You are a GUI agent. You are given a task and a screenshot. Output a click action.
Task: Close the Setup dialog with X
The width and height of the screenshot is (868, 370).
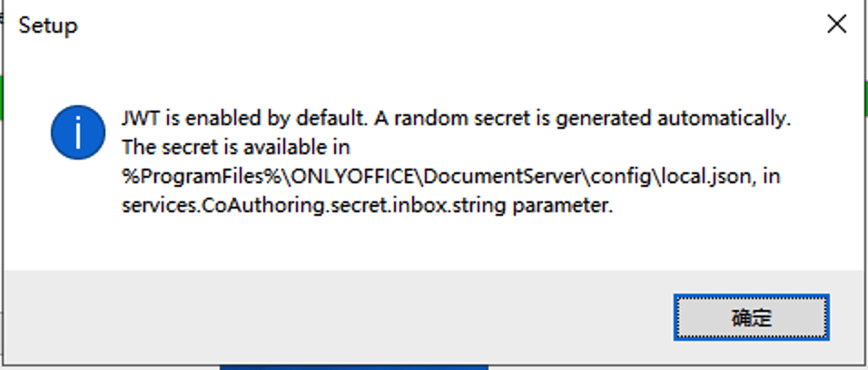point(836,25)
